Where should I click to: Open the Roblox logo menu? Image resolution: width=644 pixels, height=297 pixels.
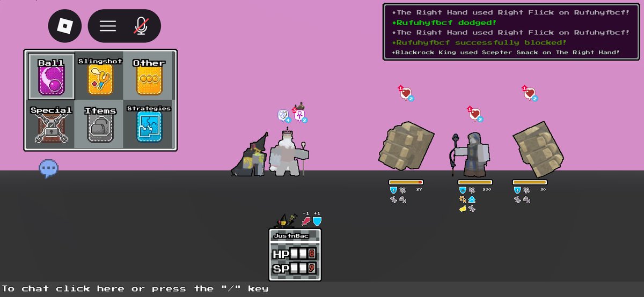click(x=65, y=26)
